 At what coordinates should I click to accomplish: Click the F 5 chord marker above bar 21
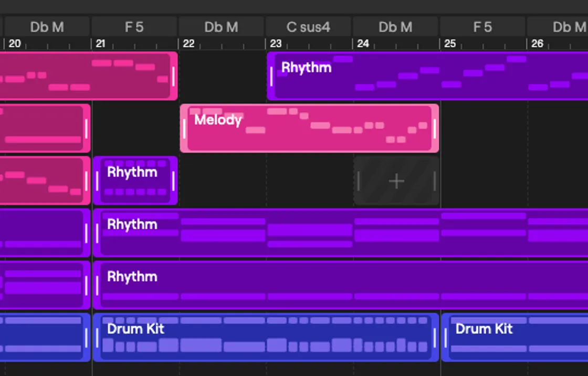coord(134,27)
